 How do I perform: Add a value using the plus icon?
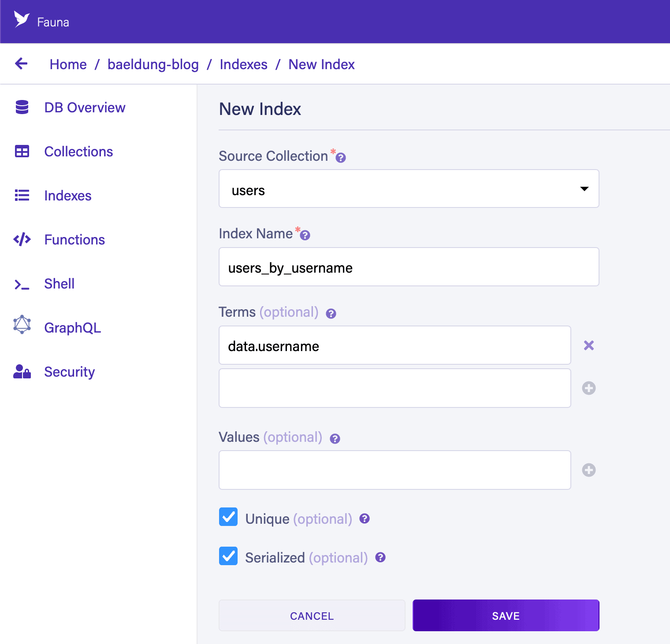click(x=588, y=470)
